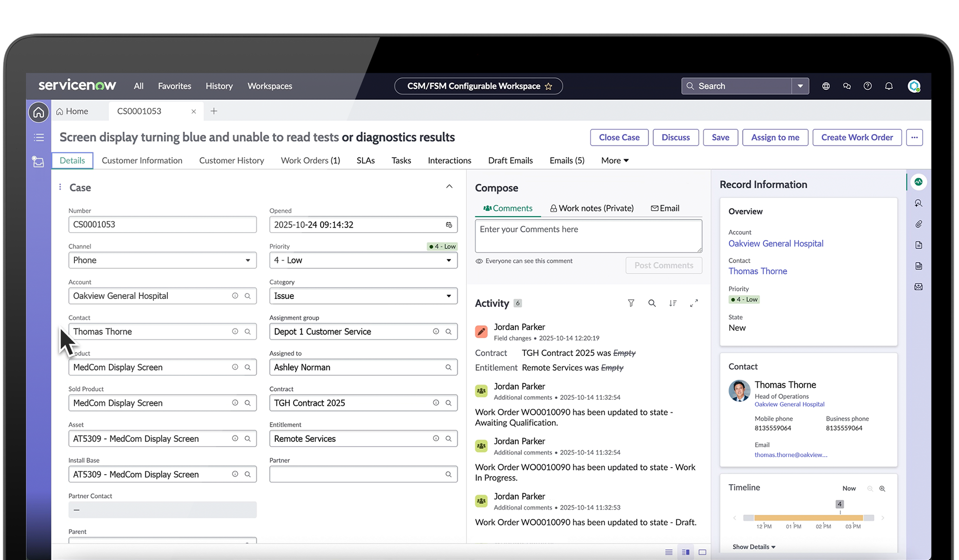Click the Account field lookup search icon
The image size is (959, 560).
click(247, 296)
